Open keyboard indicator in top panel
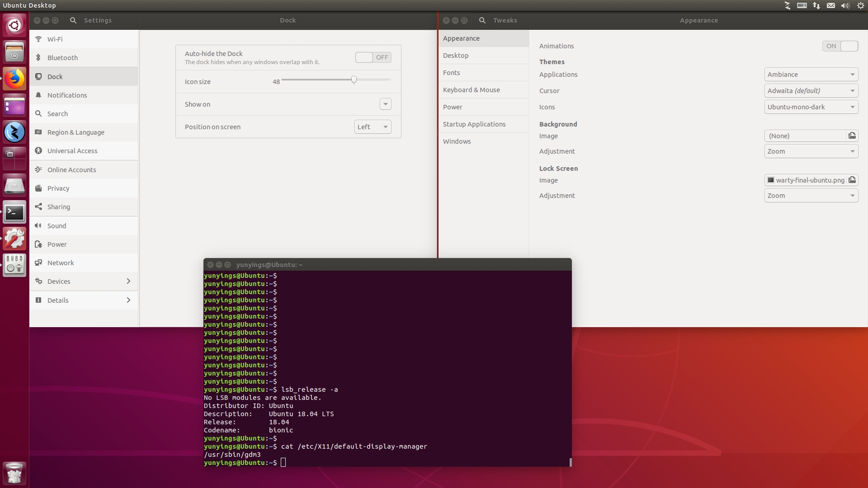The image size is (868, 488). click(x=802, y=5)
